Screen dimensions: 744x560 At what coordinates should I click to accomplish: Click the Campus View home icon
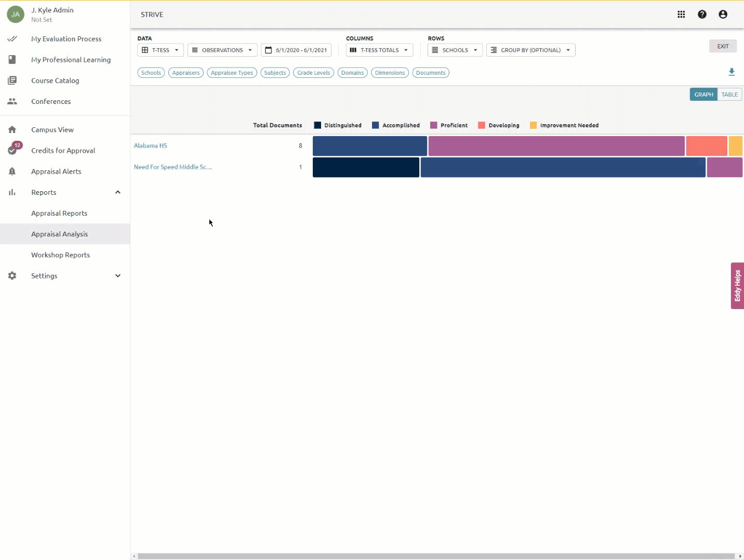click(12, 130)
